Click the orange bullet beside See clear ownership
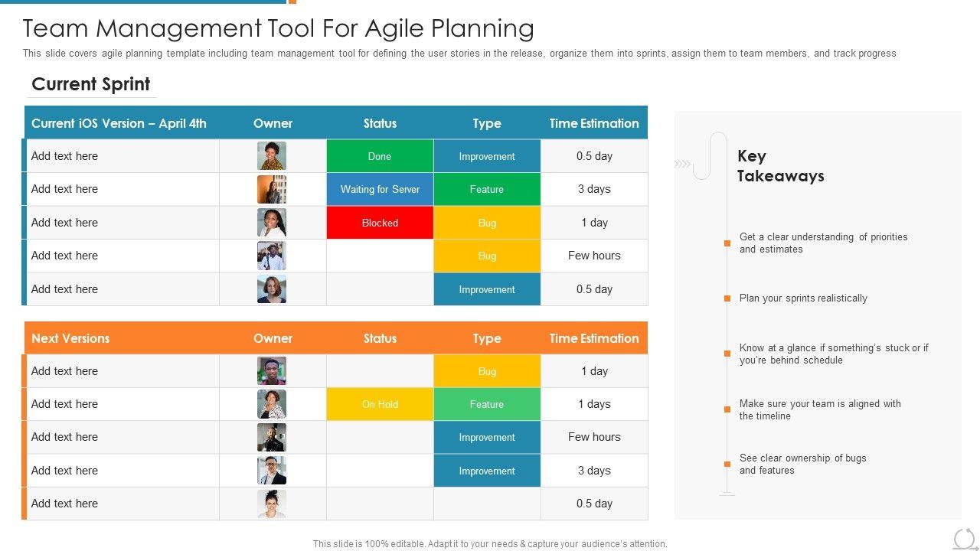Image resolution: width=980 pixels, height=551 pixels. pyautogui.click(x=727, y=464)
